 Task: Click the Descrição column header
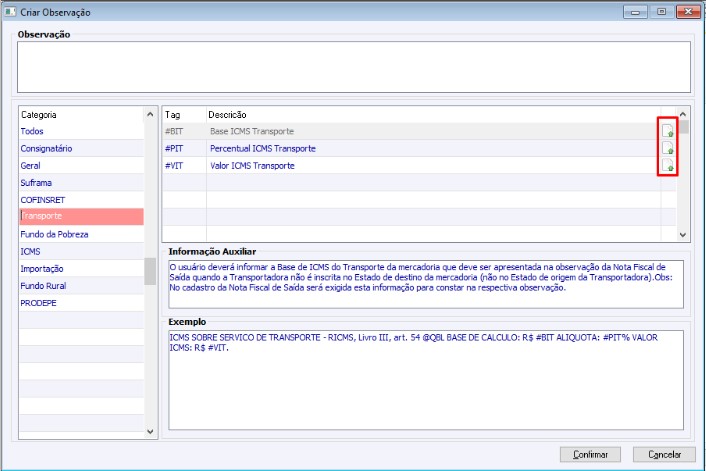433,114
